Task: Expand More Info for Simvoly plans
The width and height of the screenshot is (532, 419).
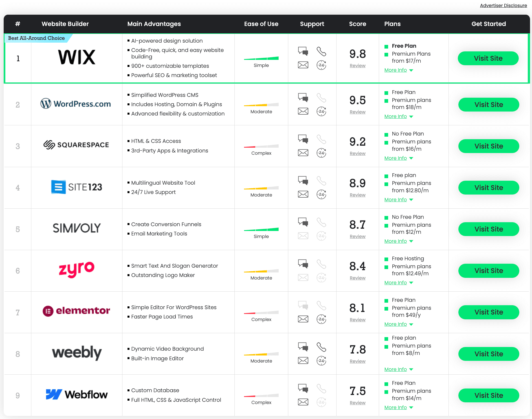Action: click(x=399, y=241)
